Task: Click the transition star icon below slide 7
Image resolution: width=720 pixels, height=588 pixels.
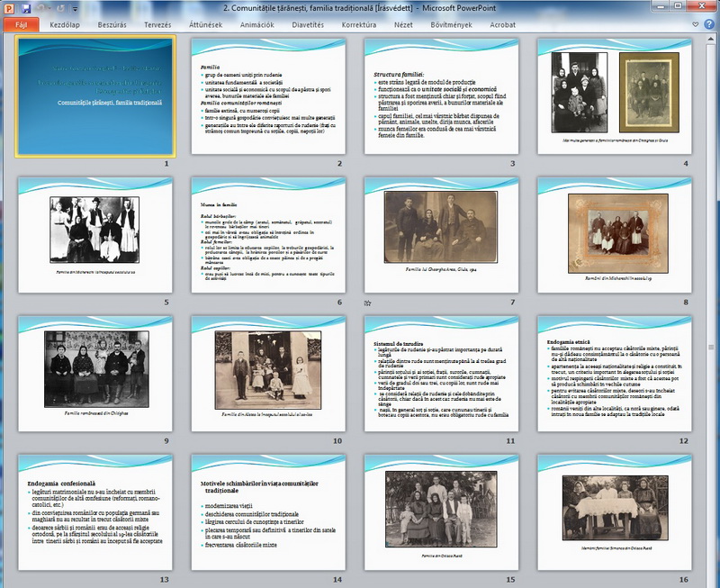Action: coord(367,303)
